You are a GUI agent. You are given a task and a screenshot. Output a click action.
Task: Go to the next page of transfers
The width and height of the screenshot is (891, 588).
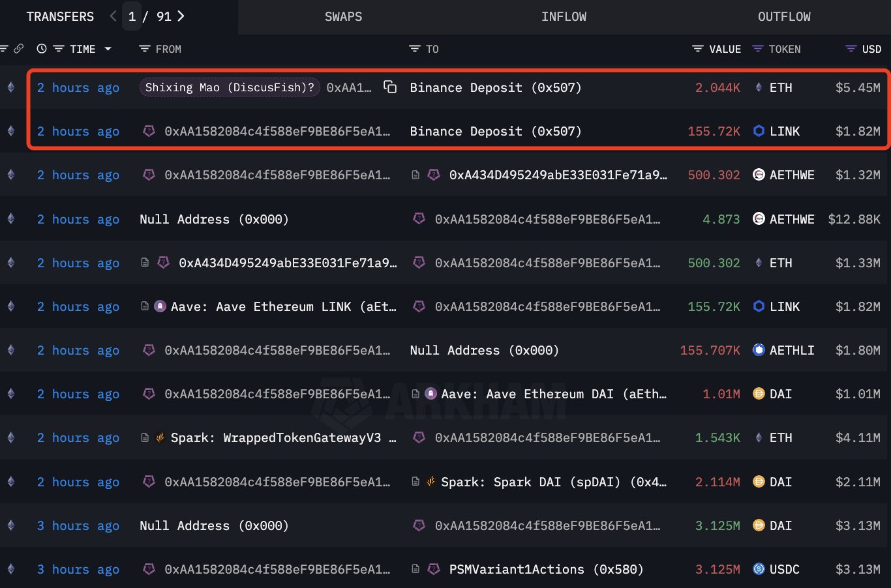click(181, 16)
